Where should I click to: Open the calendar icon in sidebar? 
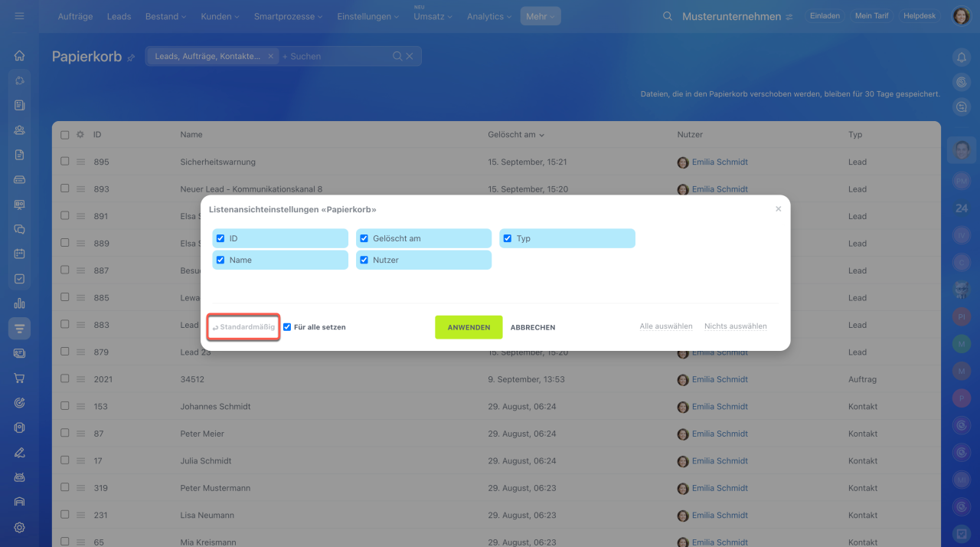pos(19,254)
